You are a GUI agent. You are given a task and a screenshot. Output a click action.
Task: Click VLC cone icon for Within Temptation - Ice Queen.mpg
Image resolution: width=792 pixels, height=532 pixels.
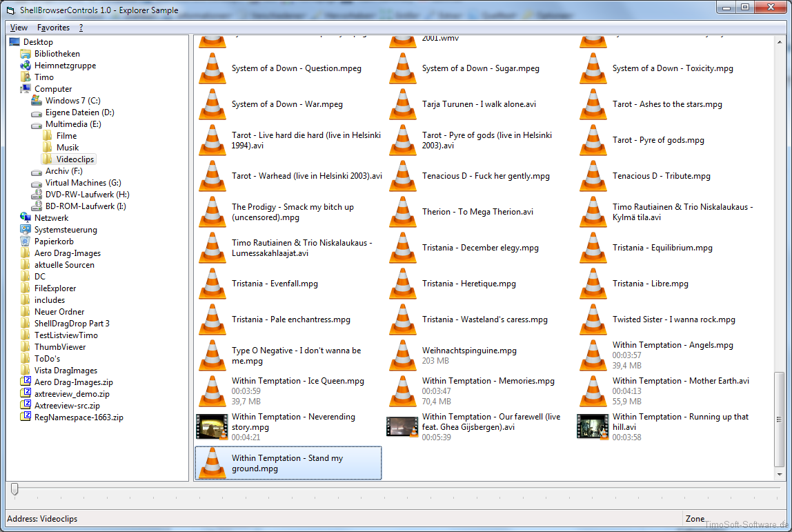(x=212, y=391)
